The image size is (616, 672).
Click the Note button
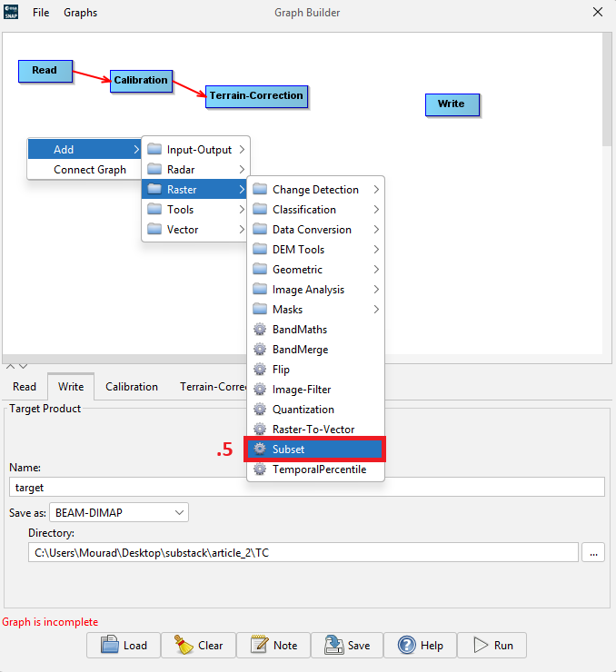pyautogui.click(x=273, y=646)
